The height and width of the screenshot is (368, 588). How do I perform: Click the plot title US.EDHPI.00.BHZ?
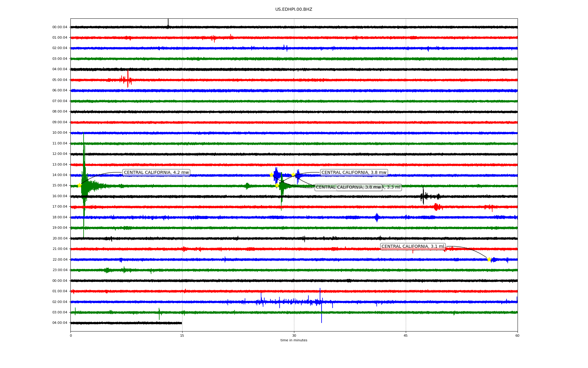pyautogui.click(x=294, y=10)
